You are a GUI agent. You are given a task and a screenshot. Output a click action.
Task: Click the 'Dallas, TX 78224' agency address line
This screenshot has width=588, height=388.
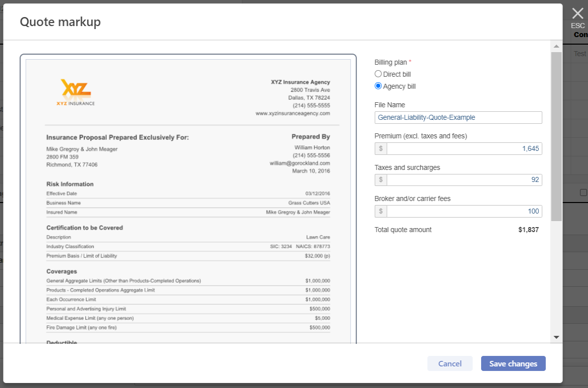click(x=309, y=98)
